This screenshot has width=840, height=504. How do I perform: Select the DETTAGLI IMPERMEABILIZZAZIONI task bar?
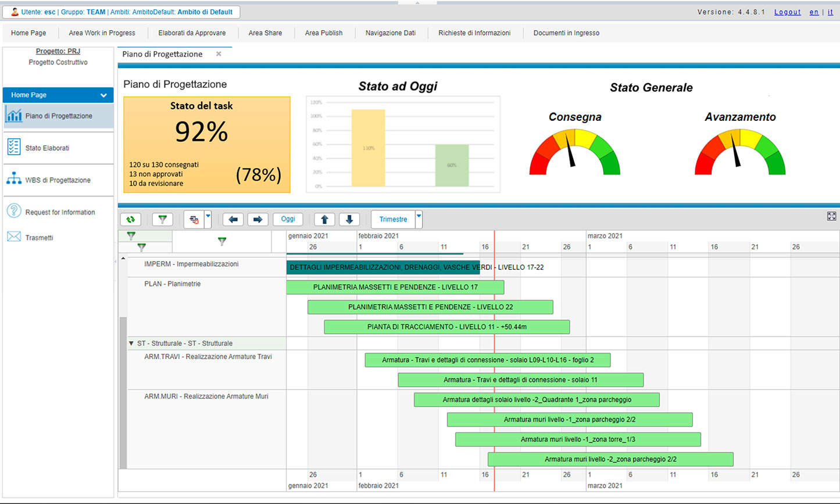click(383, 267)
